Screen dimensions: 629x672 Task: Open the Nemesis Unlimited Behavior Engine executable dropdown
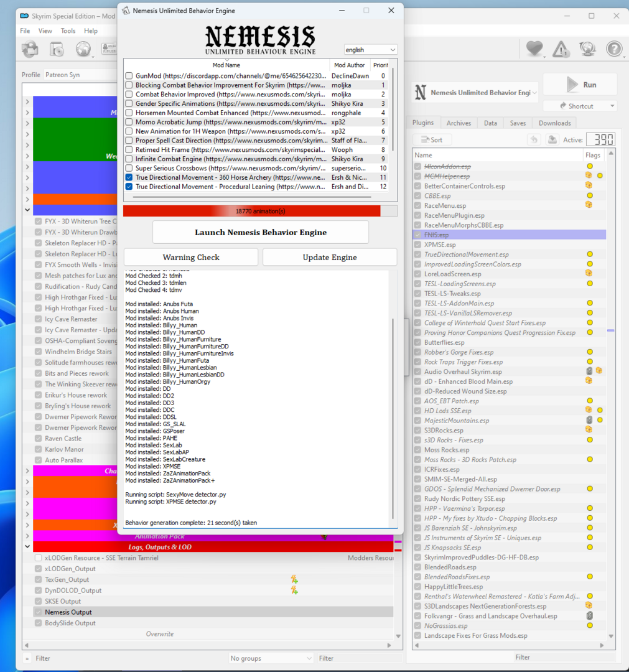tap(474, 93)
